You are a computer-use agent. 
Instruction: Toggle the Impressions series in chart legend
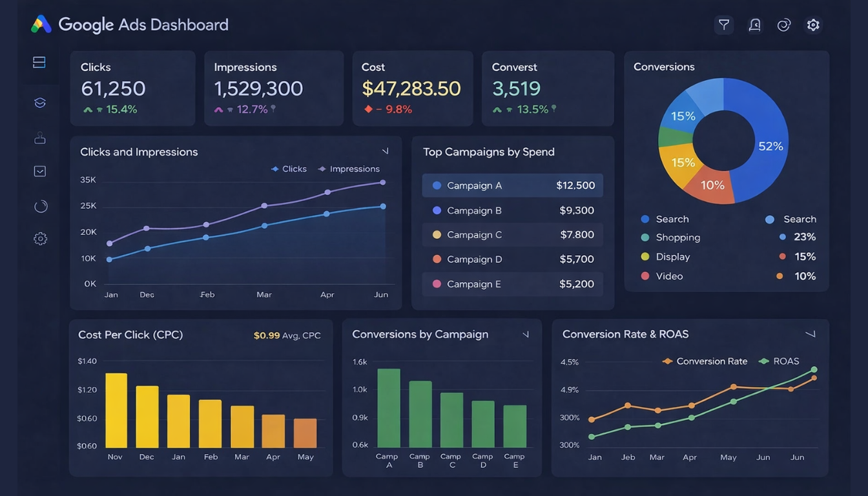point(349,169)
